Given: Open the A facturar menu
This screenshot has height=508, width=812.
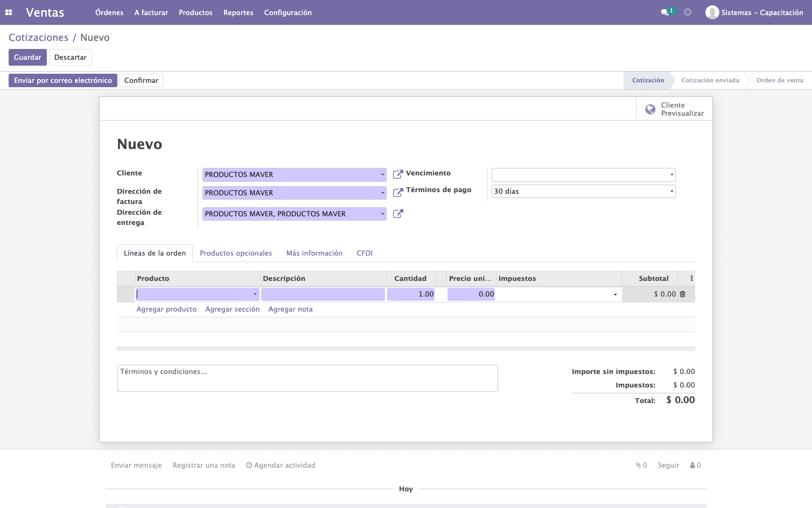Looking at the screenshot, I should (x=151, y=12).
